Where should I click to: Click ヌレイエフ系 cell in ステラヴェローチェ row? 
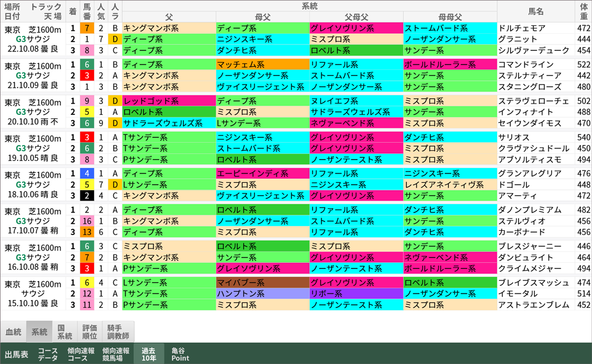coord(356,101)
